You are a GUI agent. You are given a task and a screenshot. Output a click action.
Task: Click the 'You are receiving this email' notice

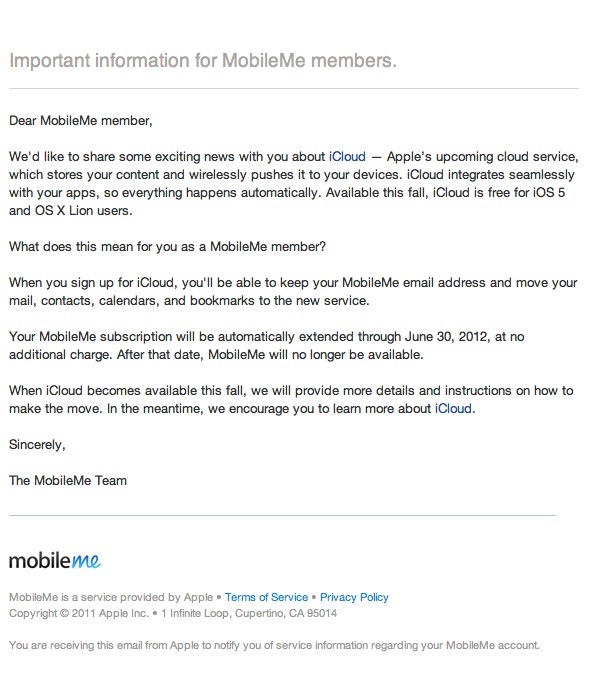[274, 645]
